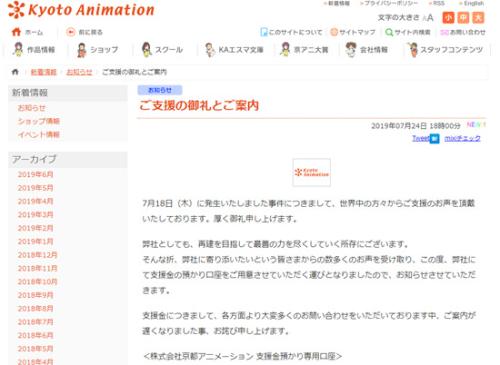Select ショップ情報 in sidebar
500x365 pixels.
click(x=39, y=121)
